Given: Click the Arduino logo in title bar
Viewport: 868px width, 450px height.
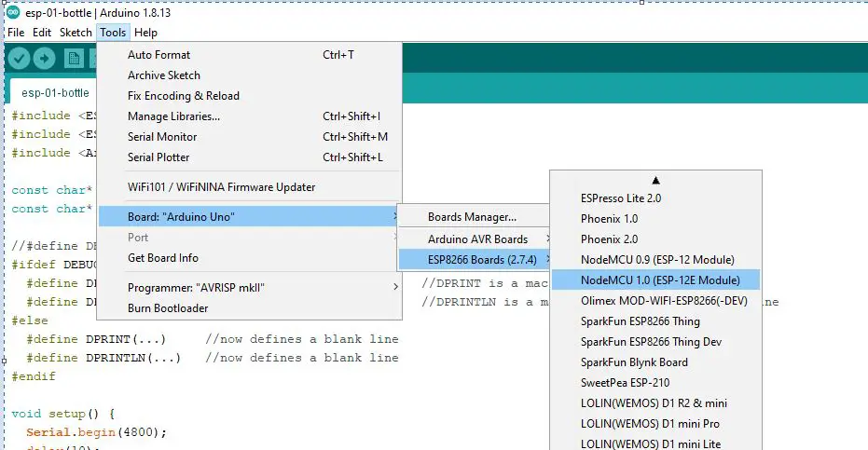Looking at the screenshot, I should point(13,12).
